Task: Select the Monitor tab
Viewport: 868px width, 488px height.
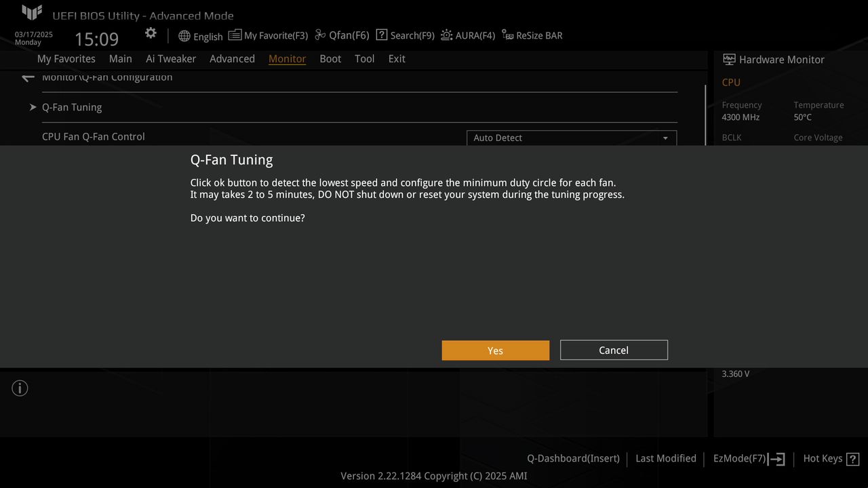Action: (287, 59)
